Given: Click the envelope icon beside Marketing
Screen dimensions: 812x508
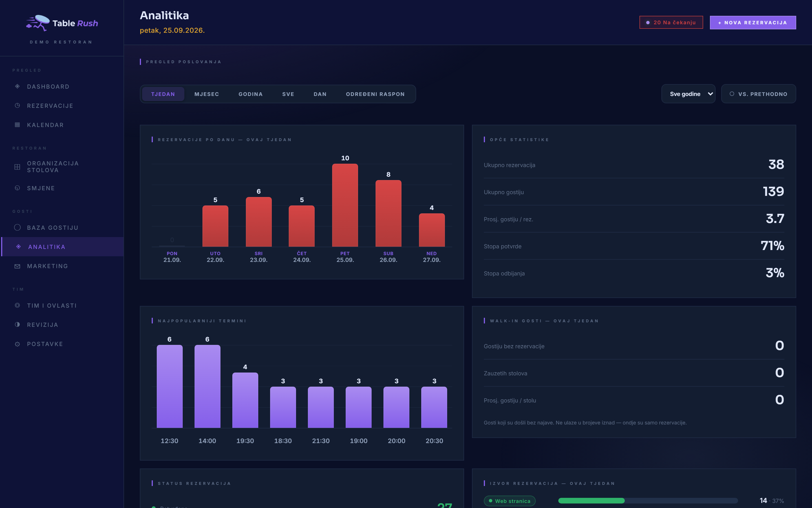Looking at the screenshot, I should point(17,266).
